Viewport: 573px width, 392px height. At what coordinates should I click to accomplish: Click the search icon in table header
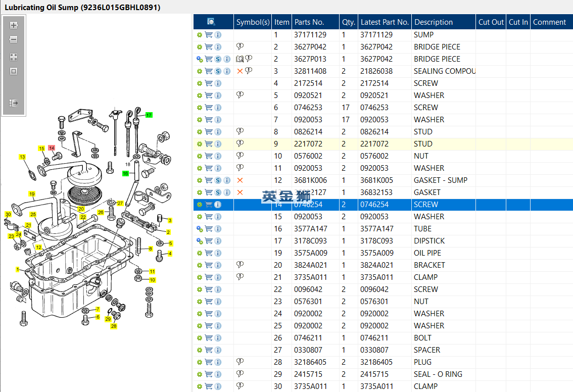(x=211, y=22)
